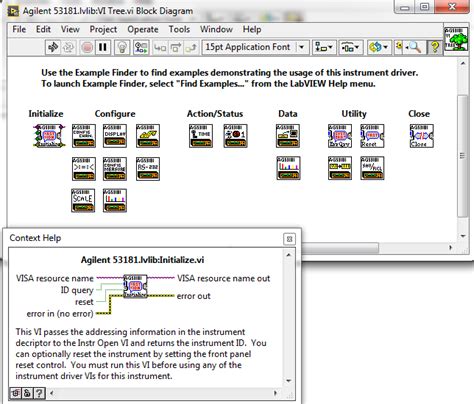The height and width of the screenshot is (404, 474).
Task: Click the Step Out toolbar button
Action: [x=191, y=47]
